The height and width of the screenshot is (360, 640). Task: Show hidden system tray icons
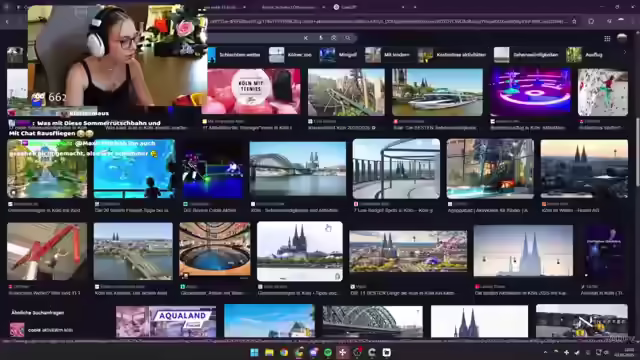click(x=545, y=352)
